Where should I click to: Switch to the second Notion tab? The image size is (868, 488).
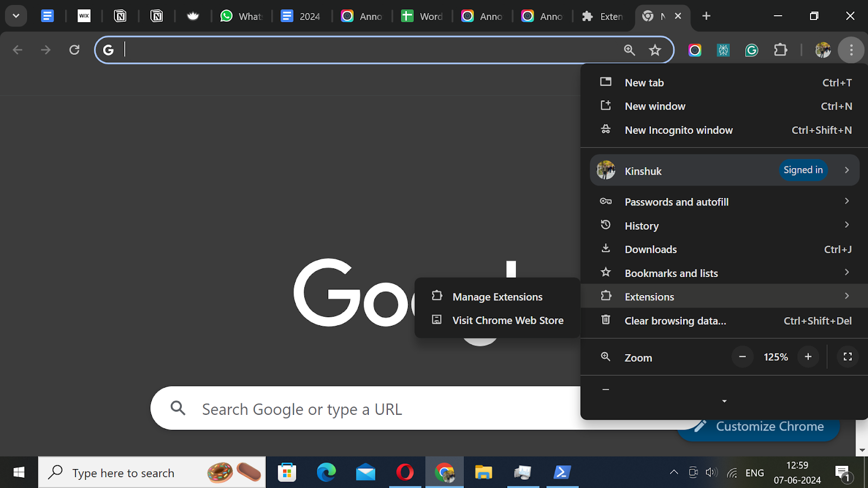pyautogui.click(x=157, y=16)
